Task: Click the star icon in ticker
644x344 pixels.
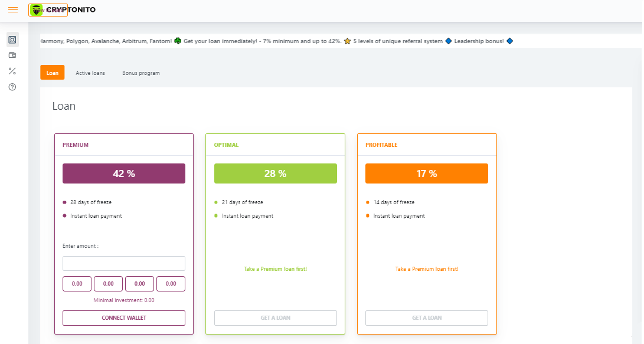Action: point(348,41)
